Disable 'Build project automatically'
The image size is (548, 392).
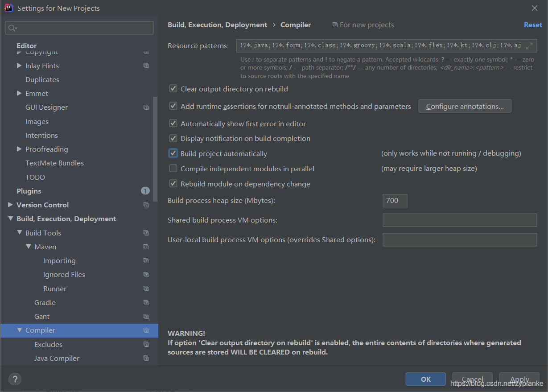(173, 153)
